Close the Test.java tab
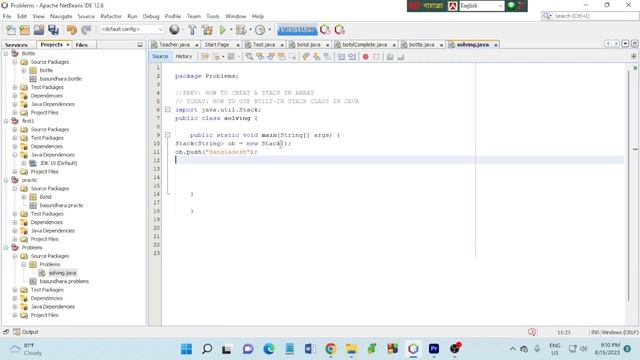 (282, 45)
